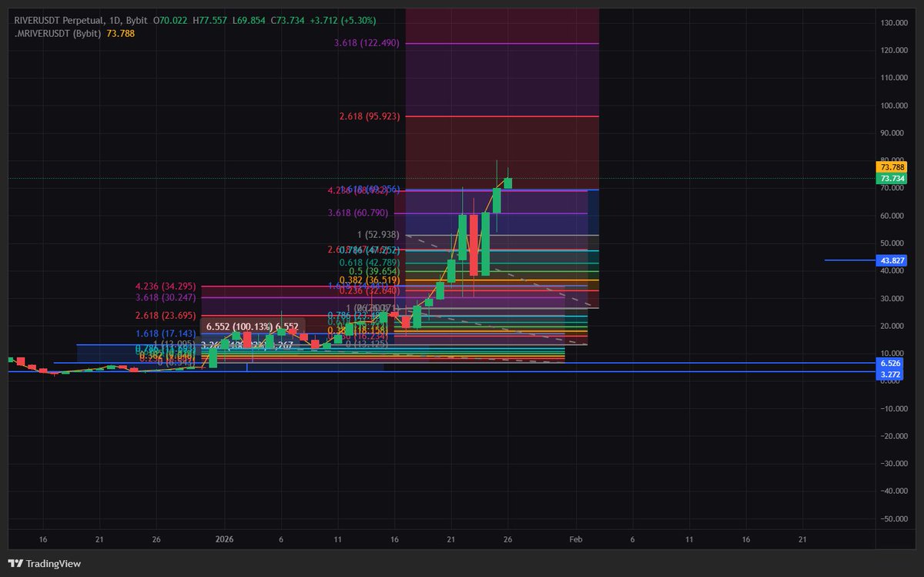This screenshot has height=577, width=924.
Task: Click the RIVERUSDT Perpetual symbol title
Action: 58,22
